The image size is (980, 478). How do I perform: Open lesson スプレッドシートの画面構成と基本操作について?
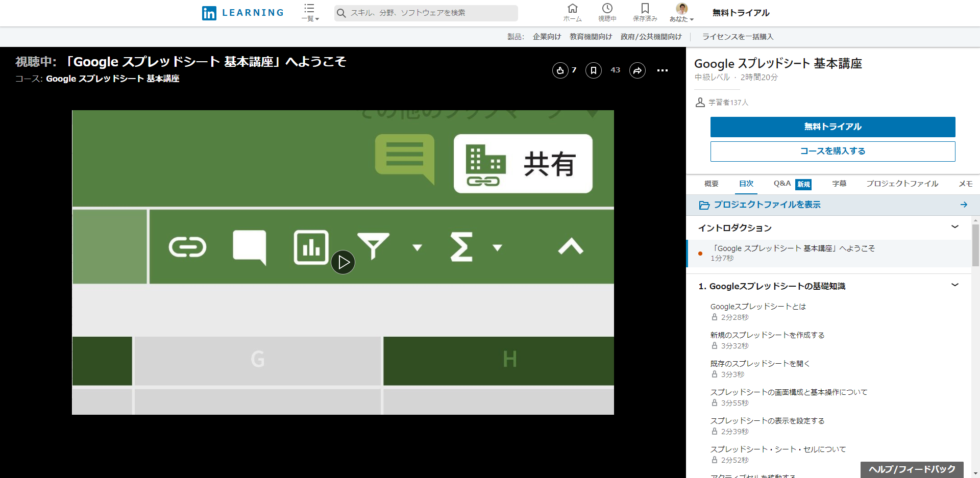pyautogui.click(x=789, y=392)
